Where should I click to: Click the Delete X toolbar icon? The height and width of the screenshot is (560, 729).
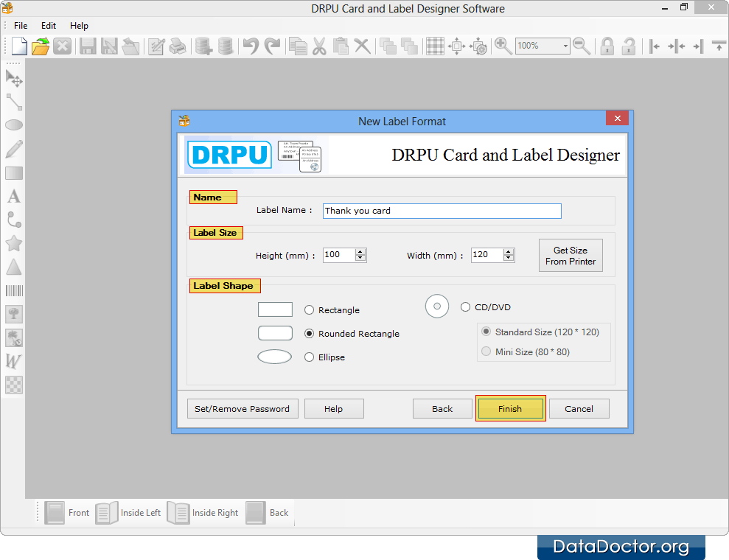[x=362, y=46]
